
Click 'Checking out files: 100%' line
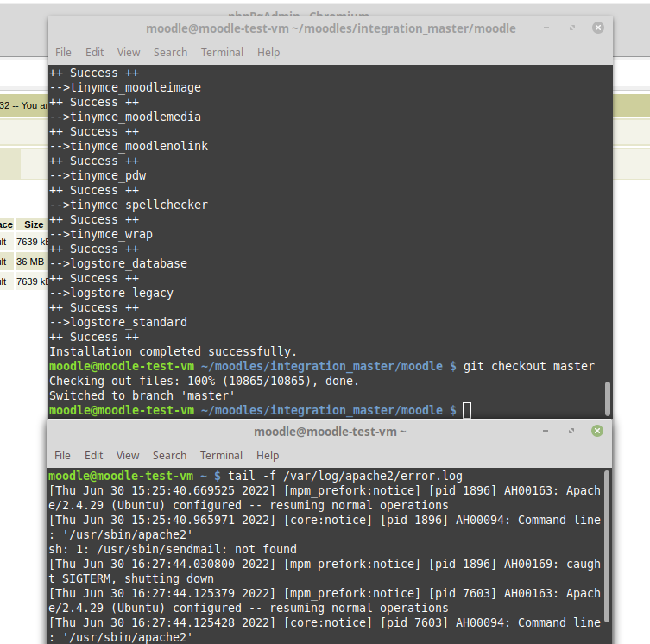pos(204,381)
